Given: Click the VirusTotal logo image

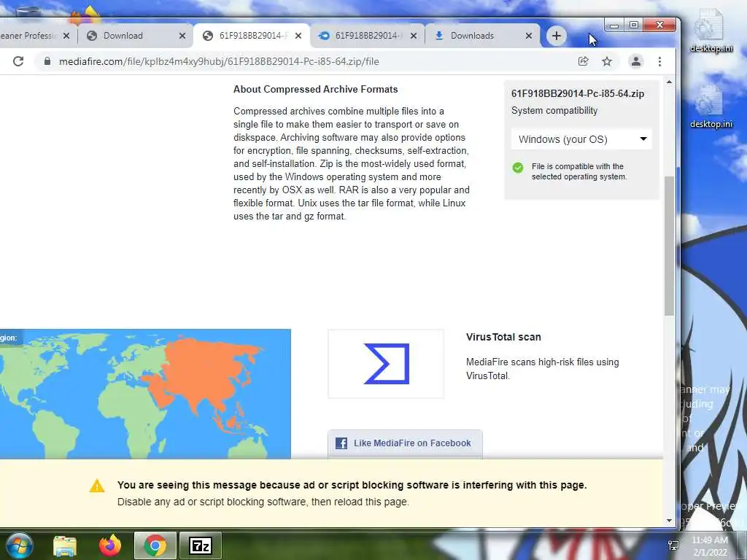Looking at the screenshot, I should tap(387, 364).
